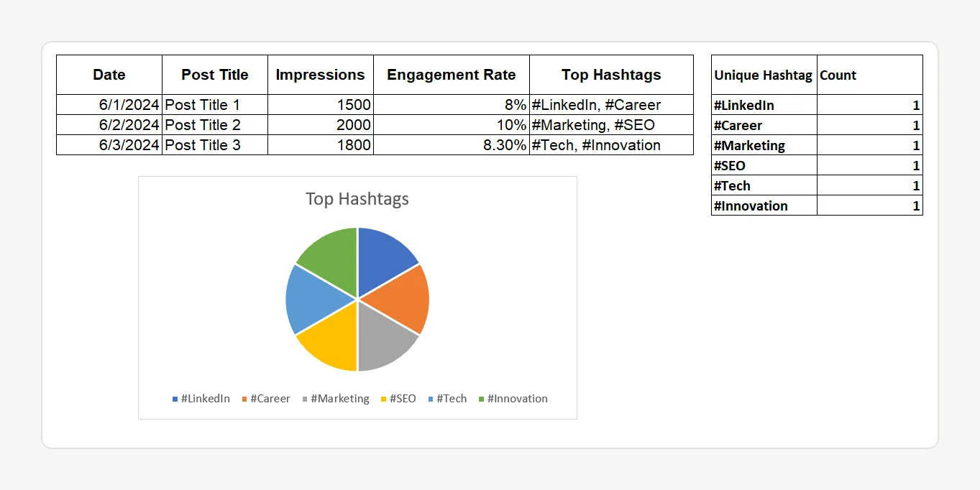Select the engagement rate cell 8%
This screenshot has width=980, height=490.
click(452, 105)
